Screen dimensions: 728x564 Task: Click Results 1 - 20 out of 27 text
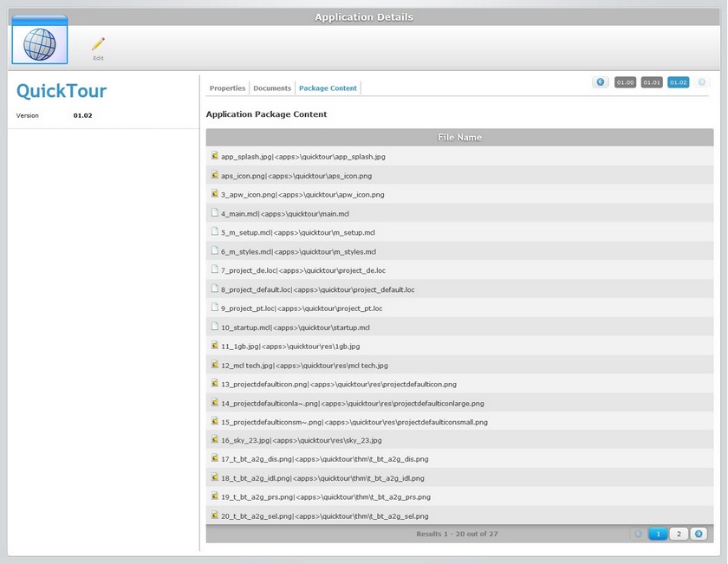coord(457,534)
